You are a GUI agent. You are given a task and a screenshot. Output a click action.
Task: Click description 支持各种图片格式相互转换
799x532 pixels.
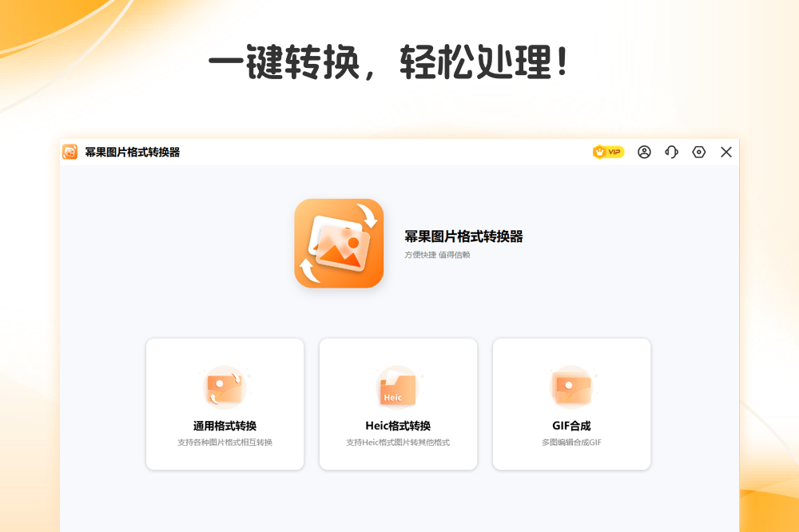pos(225,443)
